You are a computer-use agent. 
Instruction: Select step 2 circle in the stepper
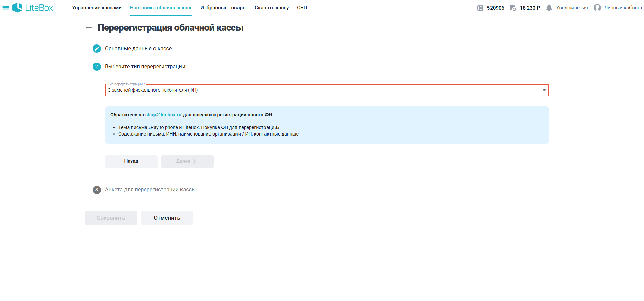[97, 67]
